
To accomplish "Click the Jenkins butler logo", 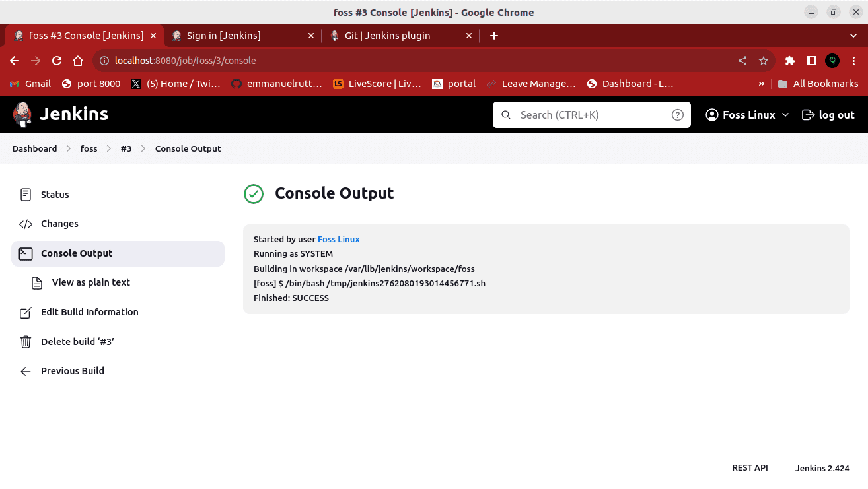I will [22, 115].
